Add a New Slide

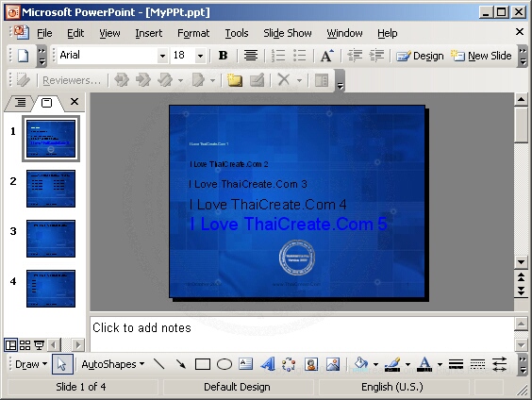pyautogui.click(x=481, y=56)
